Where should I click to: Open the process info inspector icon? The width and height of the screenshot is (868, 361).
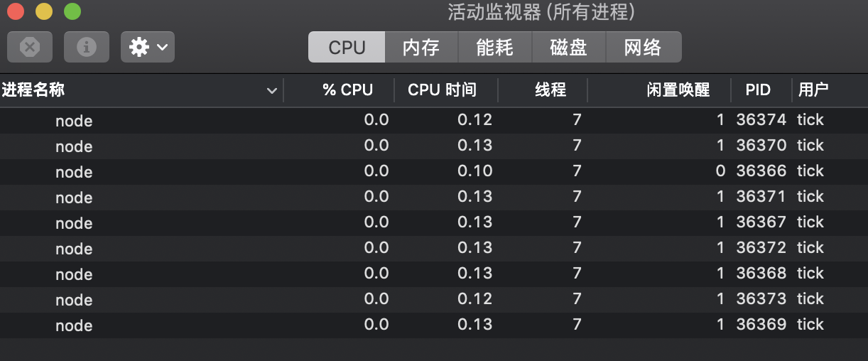(x=87, y=47)
